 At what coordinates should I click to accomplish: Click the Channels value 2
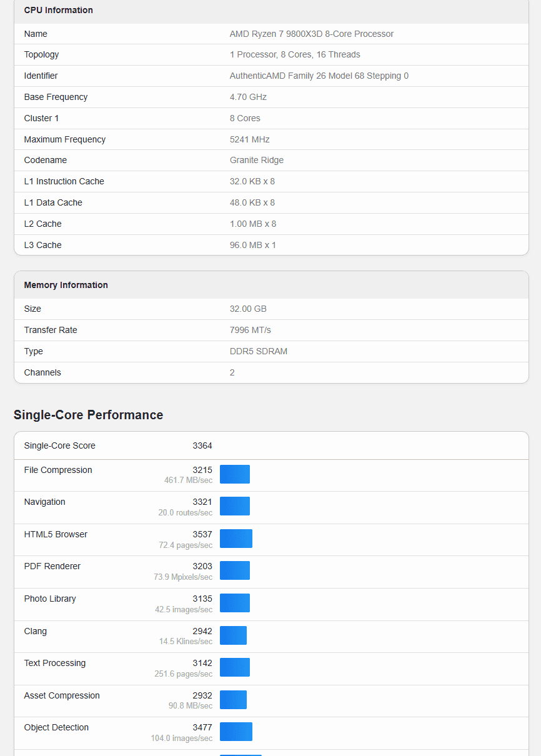click(x=232, y=372)
